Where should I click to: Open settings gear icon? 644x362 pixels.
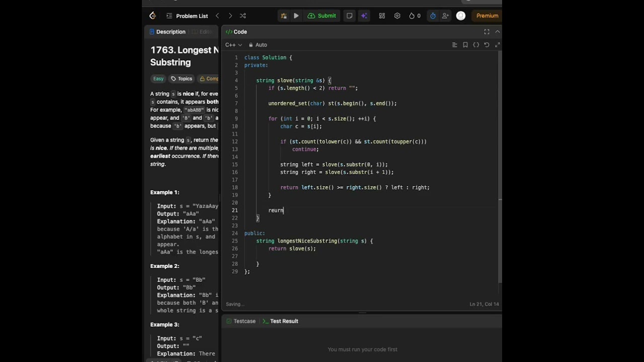(397, 16)
